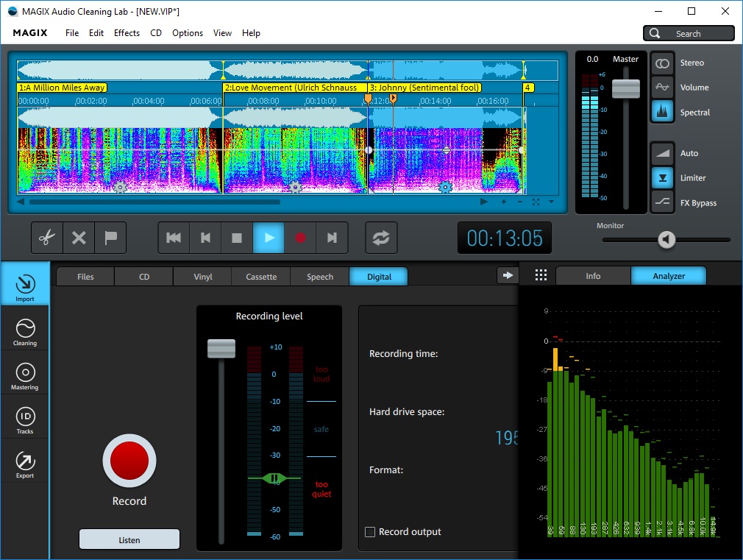The width and height of the screenshot is (743, 560).
Task: Select the Mastering sidebar icon
Action: [x=24, y=374]
